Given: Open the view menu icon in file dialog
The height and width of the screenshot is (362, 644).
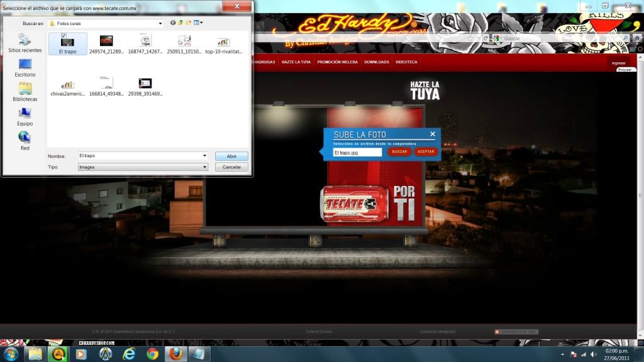Looking at the screenshot, I should [198, 23].
